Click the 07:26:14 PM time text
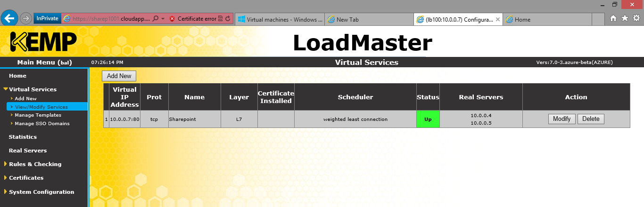 coord(107,62)
